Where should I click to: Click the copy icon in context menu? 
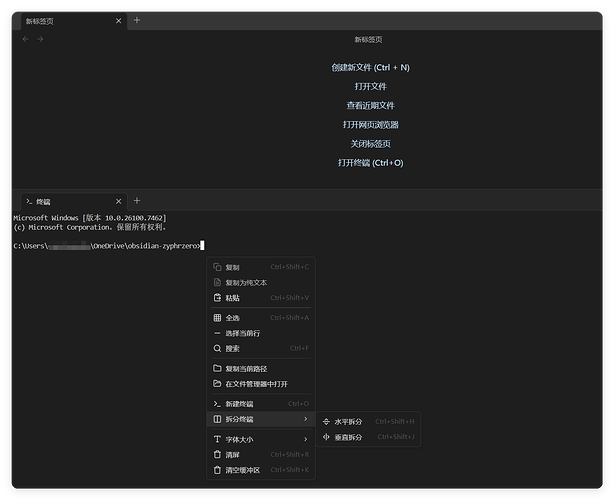point(217,267)
